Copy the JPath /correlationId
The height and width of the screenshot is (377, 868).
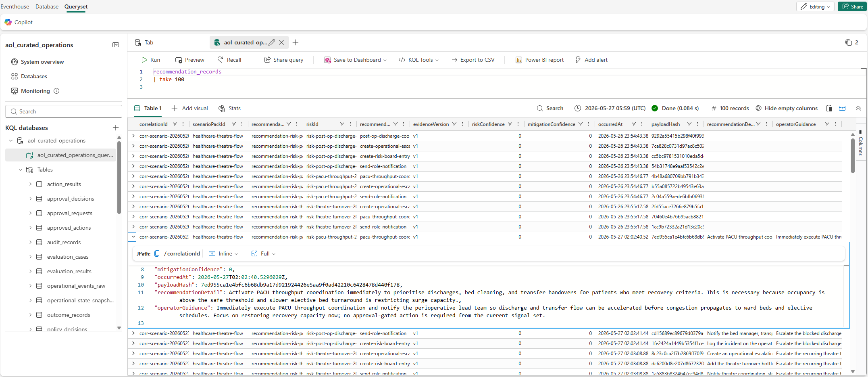coord(157,253)
